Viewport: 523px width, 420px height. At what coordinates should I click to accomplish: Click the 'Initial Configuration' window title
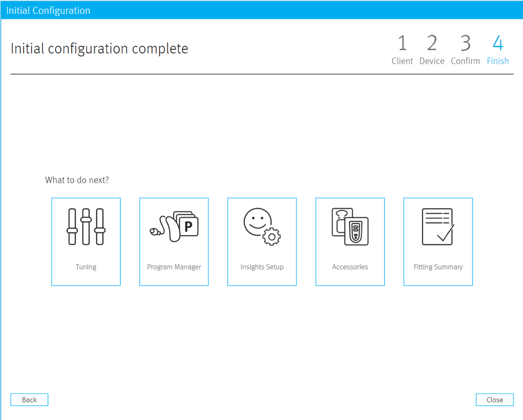pos(48,11)
